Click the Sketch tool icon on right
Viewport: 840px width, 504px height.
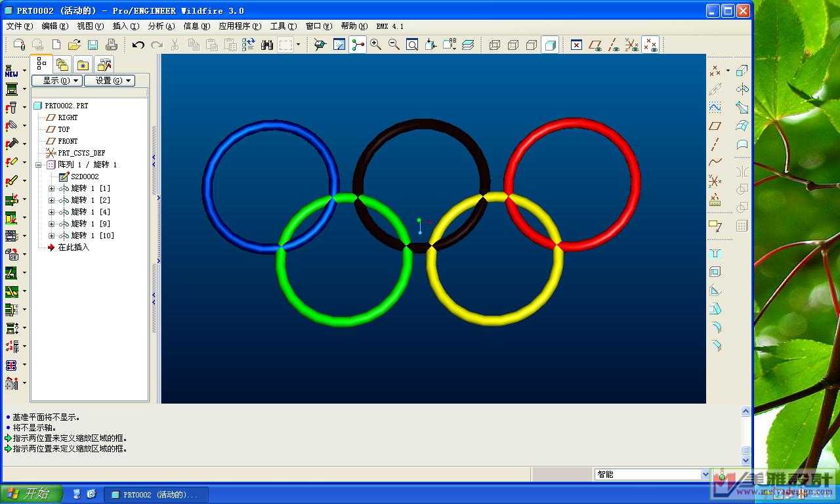tap(715, 108)
